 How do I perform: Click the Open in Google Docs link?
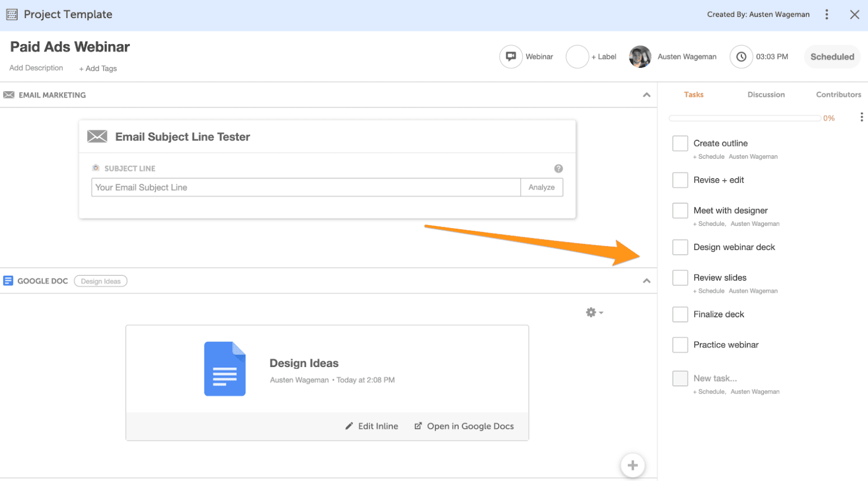point(464,426)
